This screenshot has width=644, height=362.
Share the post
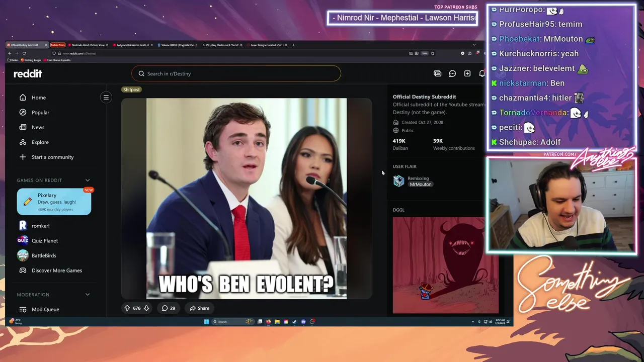tap(199, 308)
